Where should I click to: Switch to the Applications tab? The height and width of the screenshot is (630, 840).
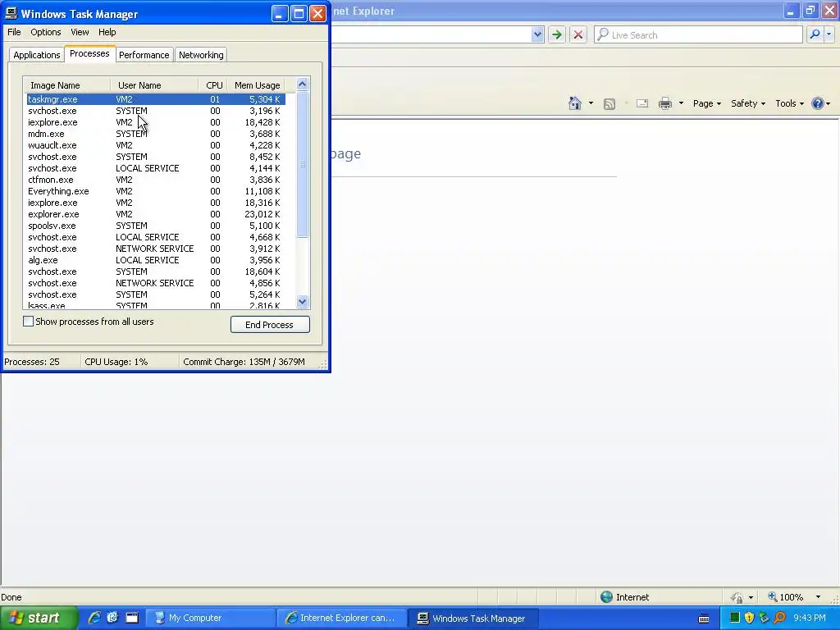36,55
